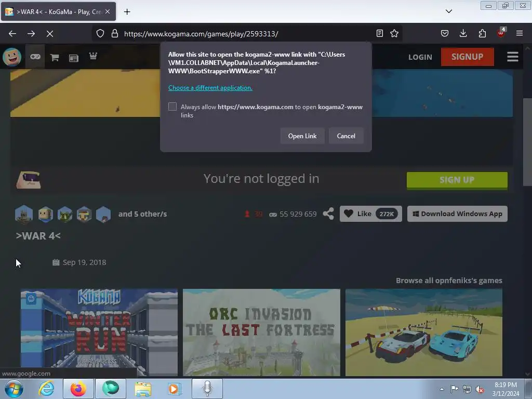Close the >WAR 4< tab
532x399 pixels.
coord(108,11)
